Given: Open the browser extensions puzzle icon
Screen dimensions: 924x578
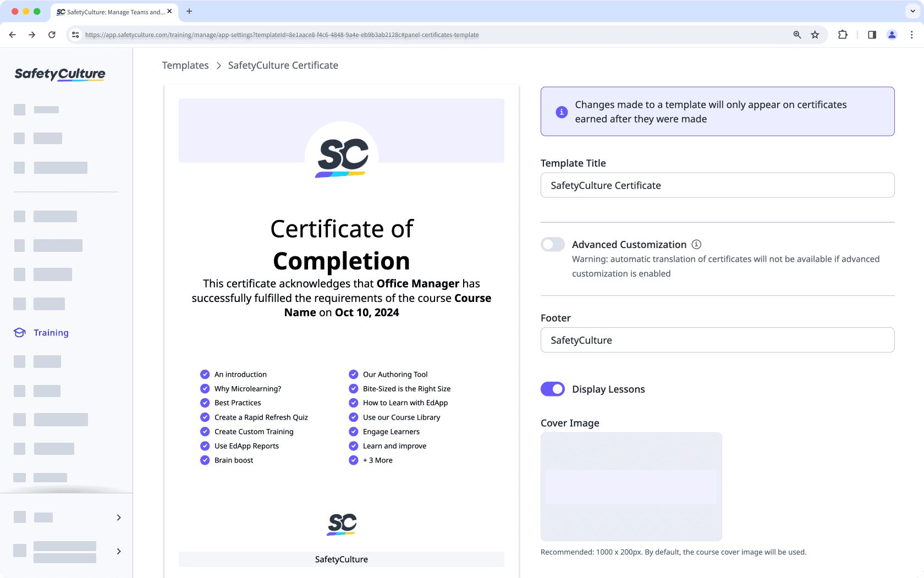Looking at the screenshot, I should pyautogui.click(x=843, y=34).
